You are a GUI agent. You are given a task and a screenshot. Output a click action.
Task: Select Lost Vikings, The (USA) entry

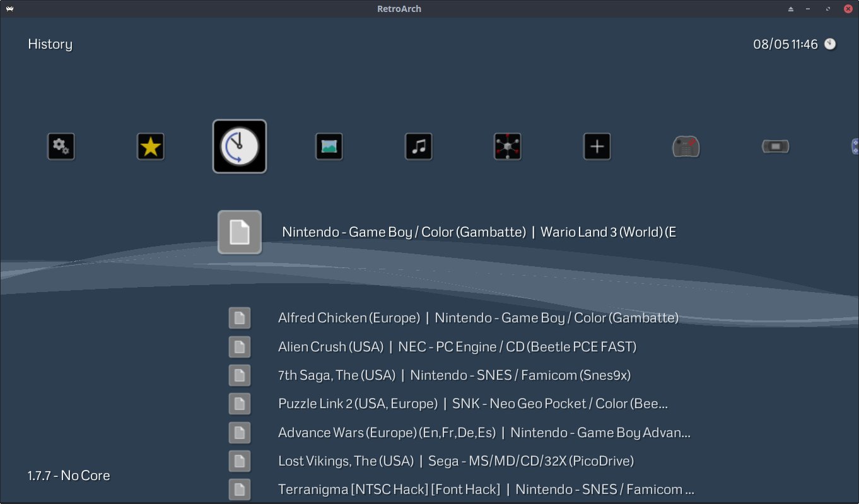[x=455, y=461]
